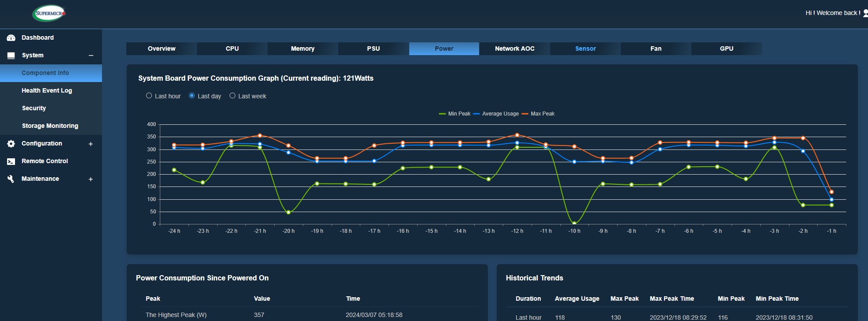Screen dimensions: 868x321
Task: Click the Remote Control terminal icon
Action: 11,161
